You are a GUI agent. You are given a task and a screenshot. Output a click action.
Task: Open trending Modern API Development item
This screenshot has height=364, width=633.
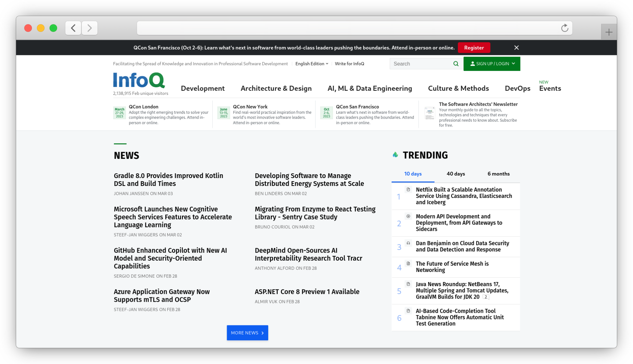pyautogui.click(x=459, y=223)
